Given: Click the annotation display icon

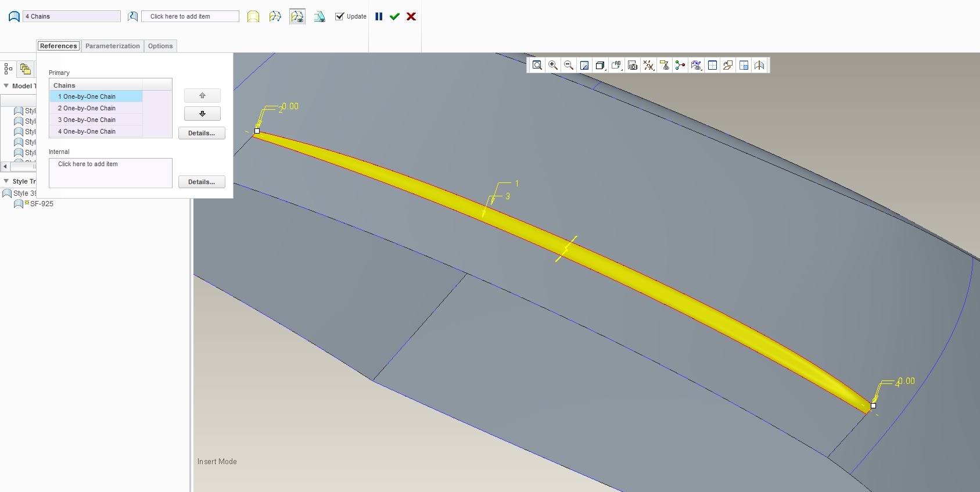Looking at the screenshot, I should (x=665, y=65).
